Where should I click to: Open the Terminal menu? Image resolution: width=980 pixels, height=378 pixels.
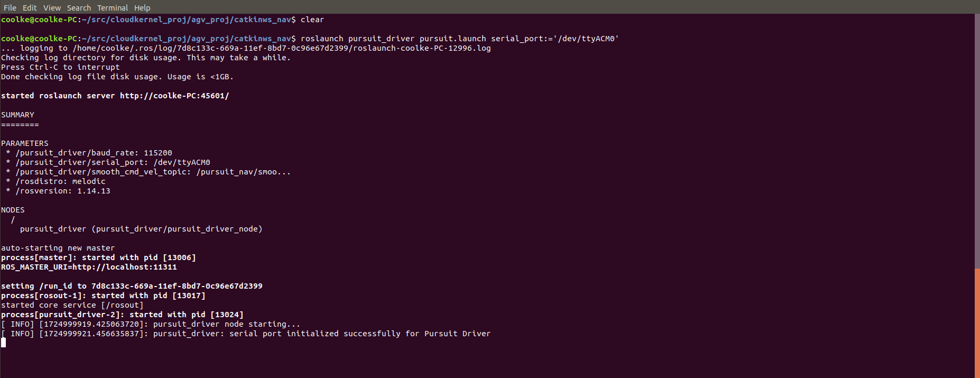tap(113, 7)
